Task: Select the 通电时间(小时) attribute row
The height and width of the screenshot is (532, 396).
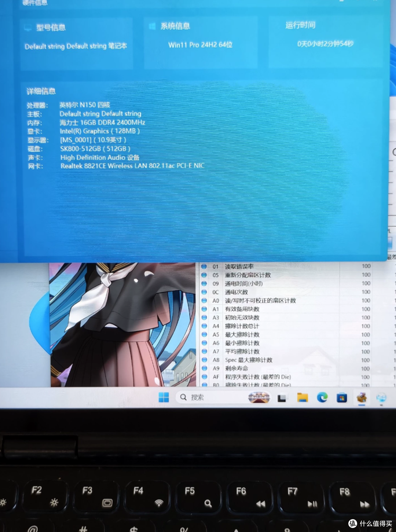Action: click(x=297, y=283)
